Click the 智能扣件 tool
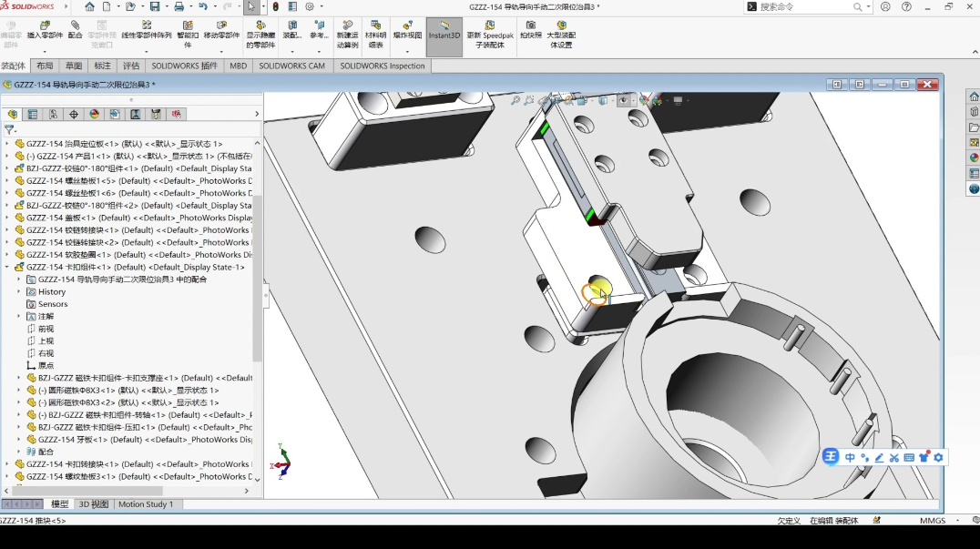The width and height of the screenshot is (980, 549). (x=188, y=35)
